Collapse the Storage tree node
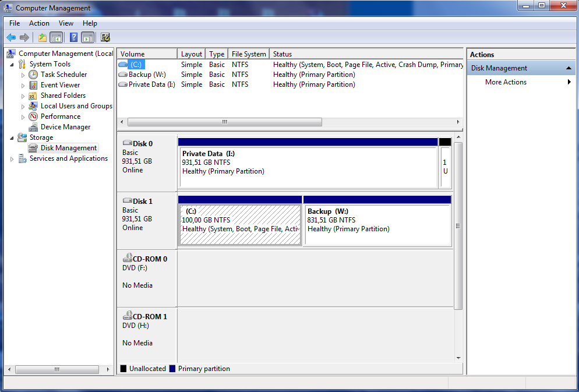This screenshot has width=579, height=392. [x=12, y=137]
